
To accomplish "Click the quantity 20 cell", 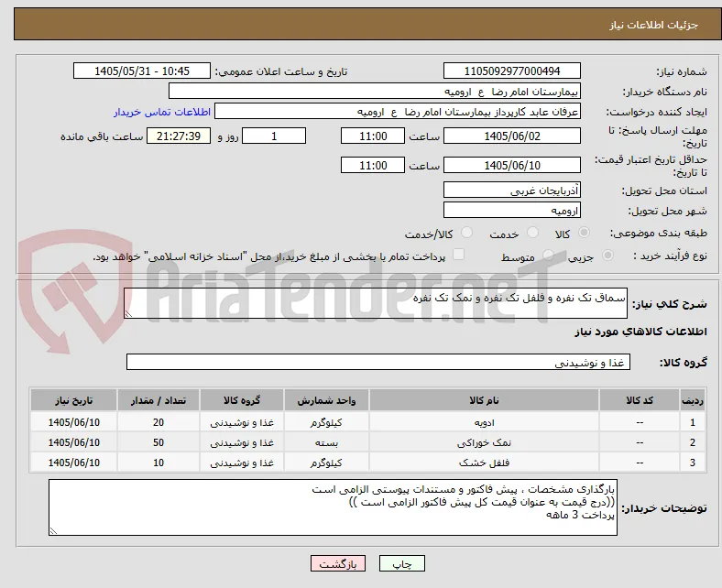I will coord(159,422).
